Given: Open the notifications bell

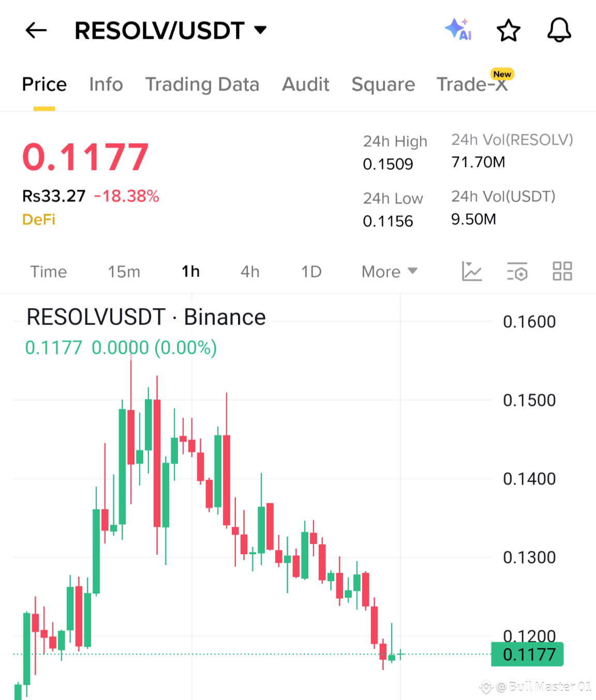Looking at the screenshot, I should pyautogui.click(x=558, y=31).
